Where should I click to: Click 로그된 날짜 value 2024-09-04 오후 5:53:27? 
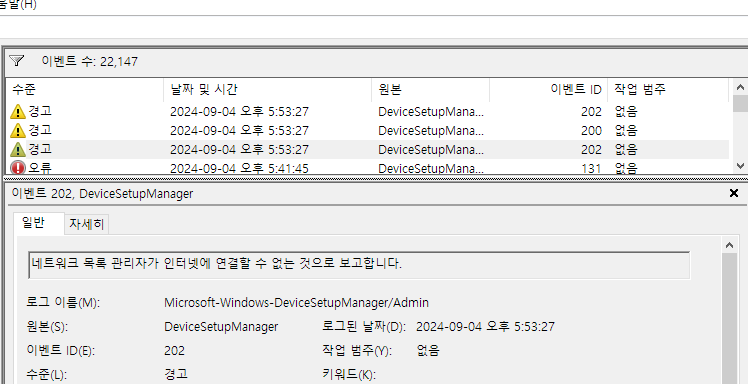coord(485,327)
